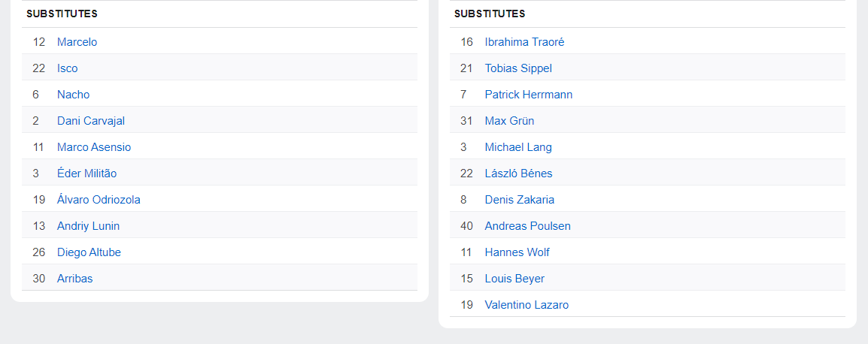The width and height of the screenshot is (868, 344).
Task: Select Álvaro Odriozola link
Action: click(99, 200)
